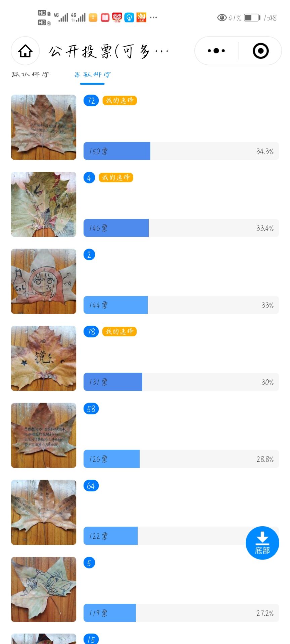Toggle 我的选择 badge on entry 78
The height and width of the screenshot is (644, 290).
(119, 331)
